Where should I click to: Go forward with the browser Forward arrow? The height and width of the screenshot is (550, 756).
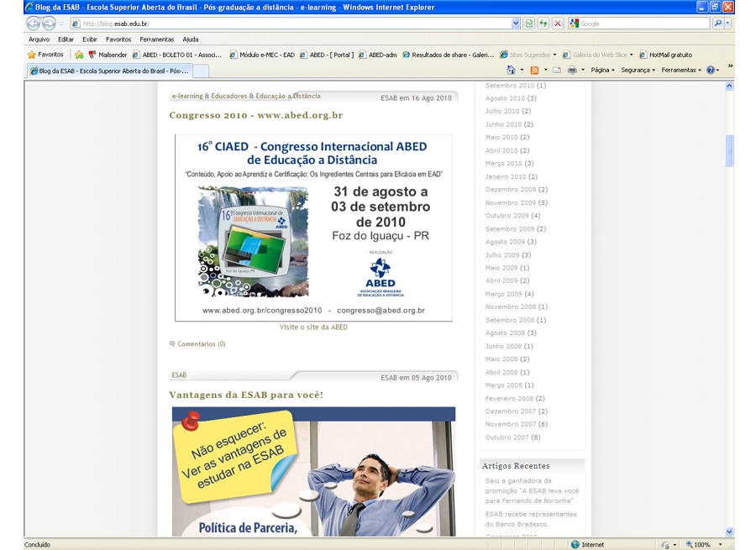click(x=50, y=24)
